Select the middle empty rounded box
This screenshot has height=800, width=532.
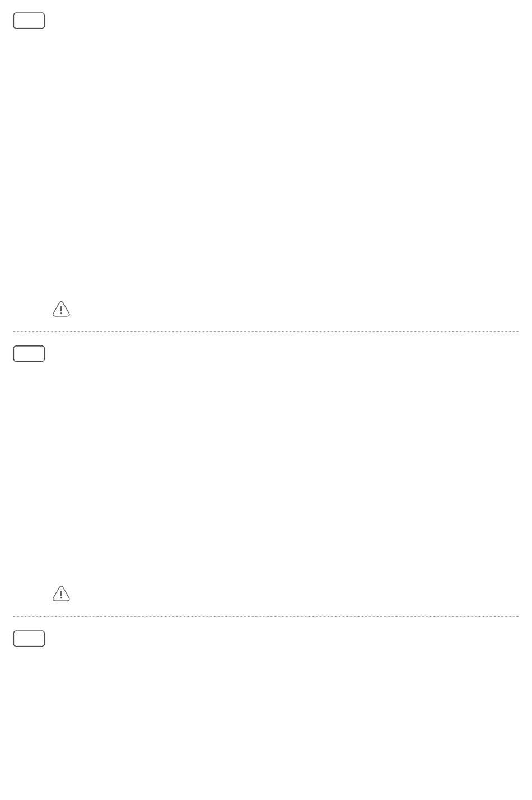coord(29,354)
